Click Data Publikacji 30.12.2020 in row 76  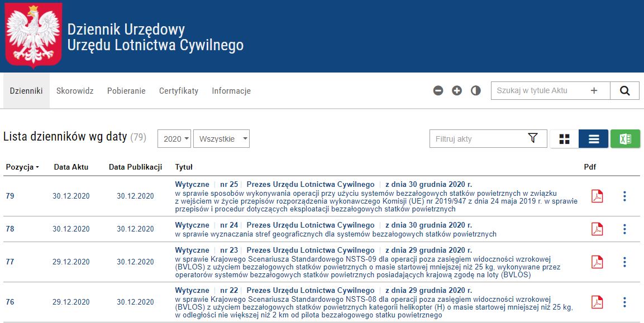136,302
